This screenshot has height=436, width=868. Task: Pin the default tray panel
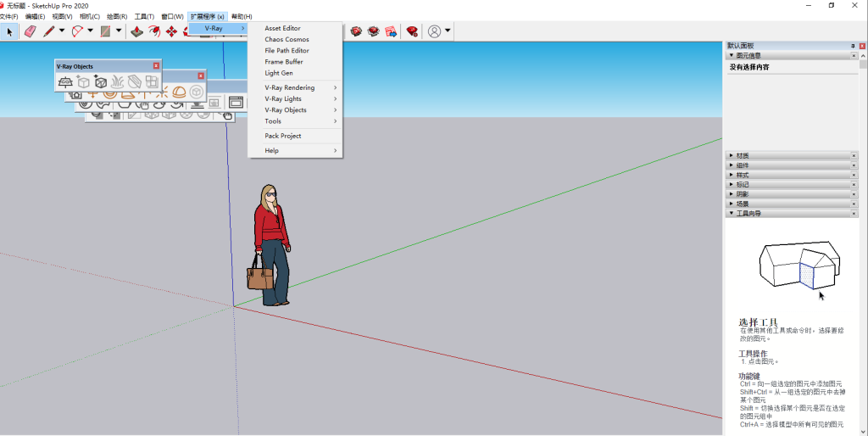click(852, 46)
